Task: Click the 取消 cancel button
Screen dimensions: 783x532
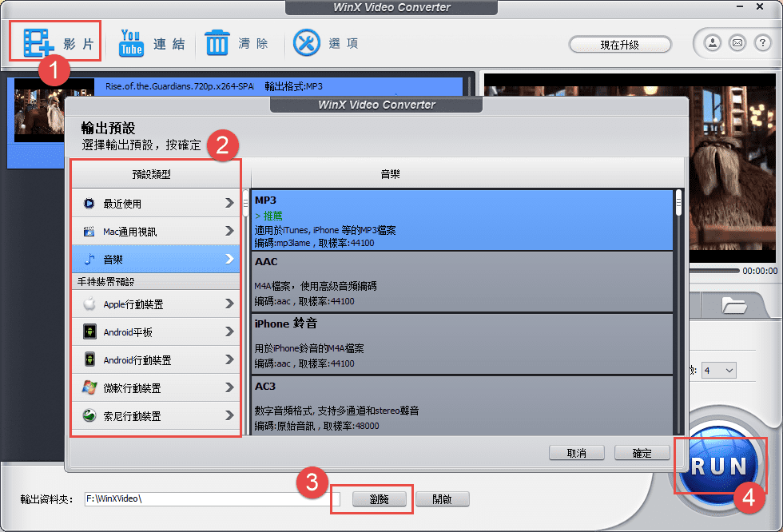Action: point(577,453)
